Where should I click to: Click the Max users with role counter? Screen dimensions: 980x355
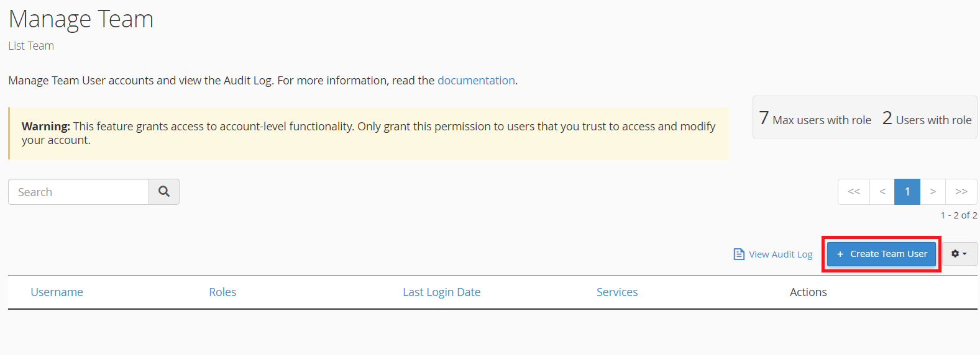(x=815, y=119)
